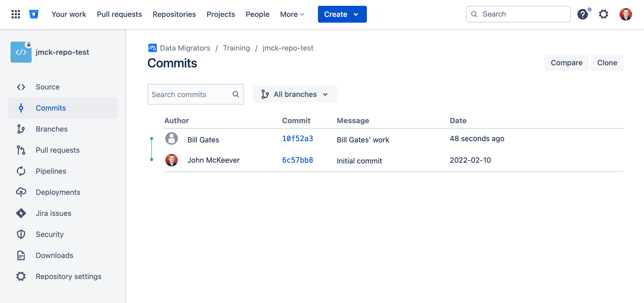This screenshot has height=303, width=644.
Task: Click Bill Gates' default avatar icon
Action: pyautogui.click(x=172, y=138)
